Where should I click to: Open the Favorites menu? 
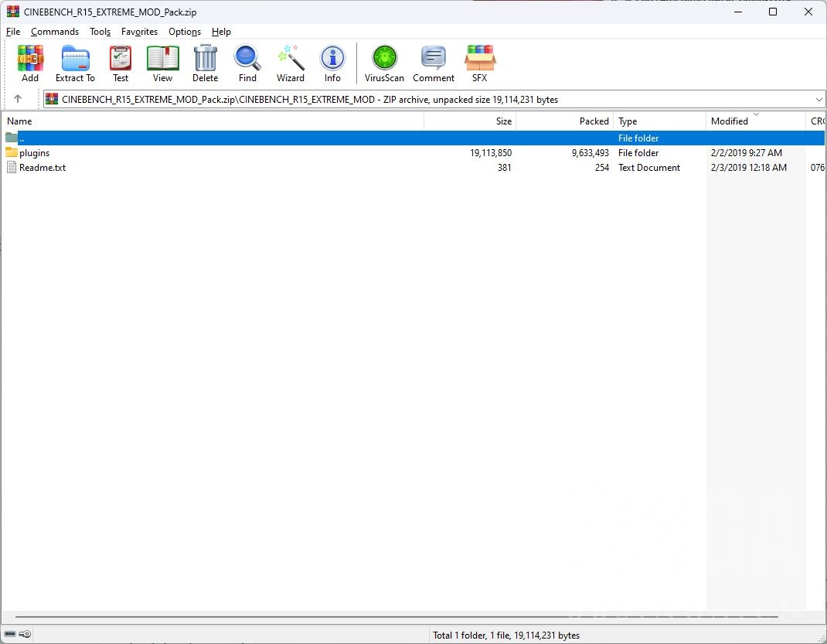tap(139, 32)
